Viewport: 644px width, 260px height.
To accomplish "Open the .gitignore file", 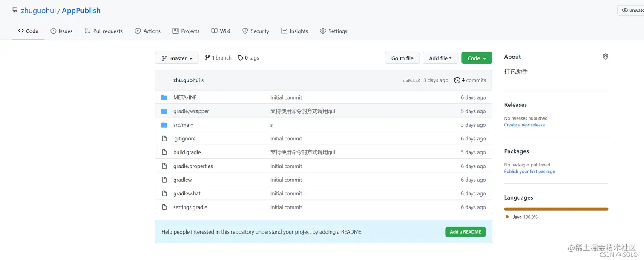I will pyautogui.click(x=184, y=139).
